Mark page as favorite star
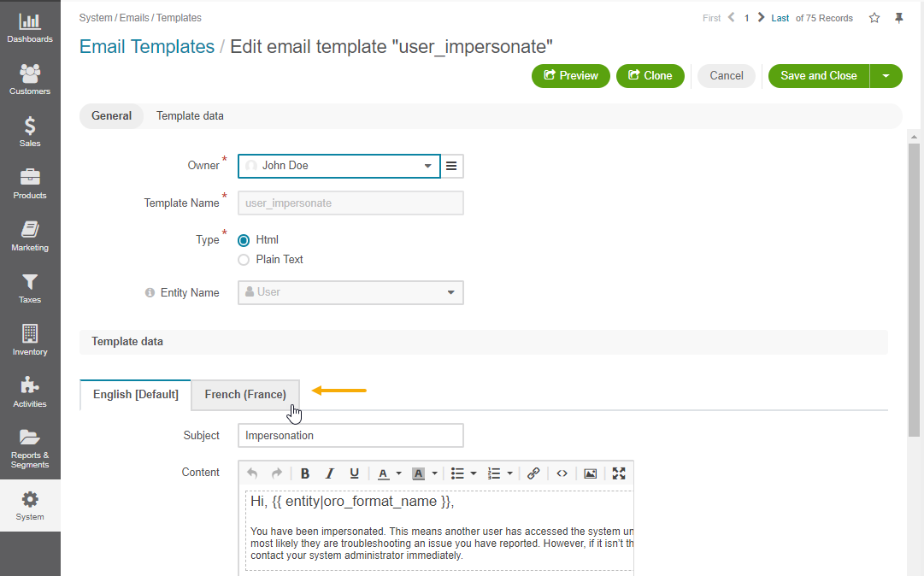924x576 pixels. pyautogui.click(x=874, y=18)
